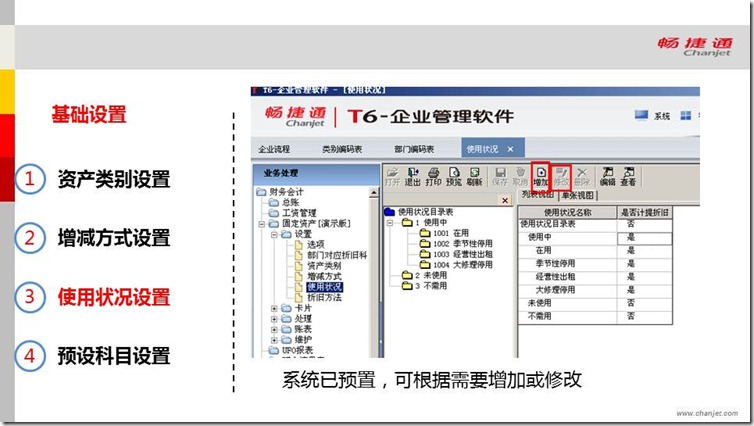
Task: Switch to the 部门编码表 tab
Action: [414, 149]
